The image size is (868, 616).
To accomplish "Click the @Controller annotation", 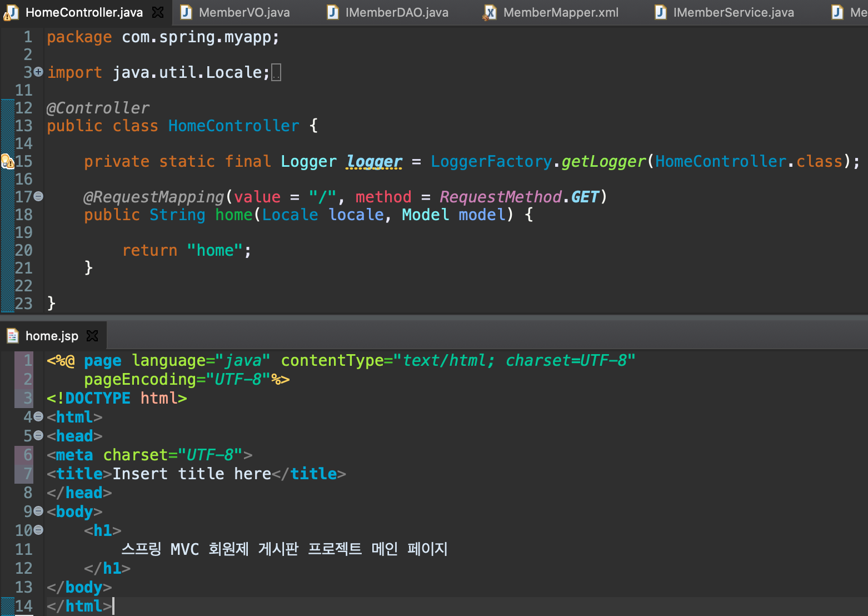I will 98,108.
